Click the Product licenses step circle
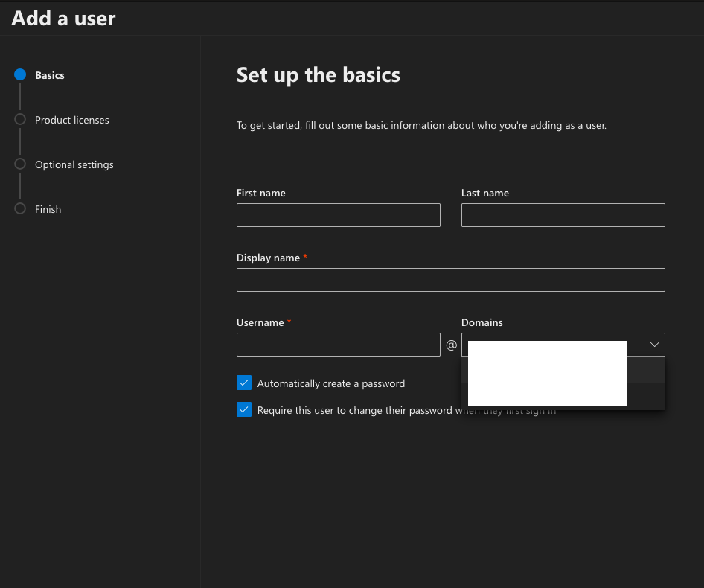This screenshot has width=704, height=588. click(x=21, y=120)
